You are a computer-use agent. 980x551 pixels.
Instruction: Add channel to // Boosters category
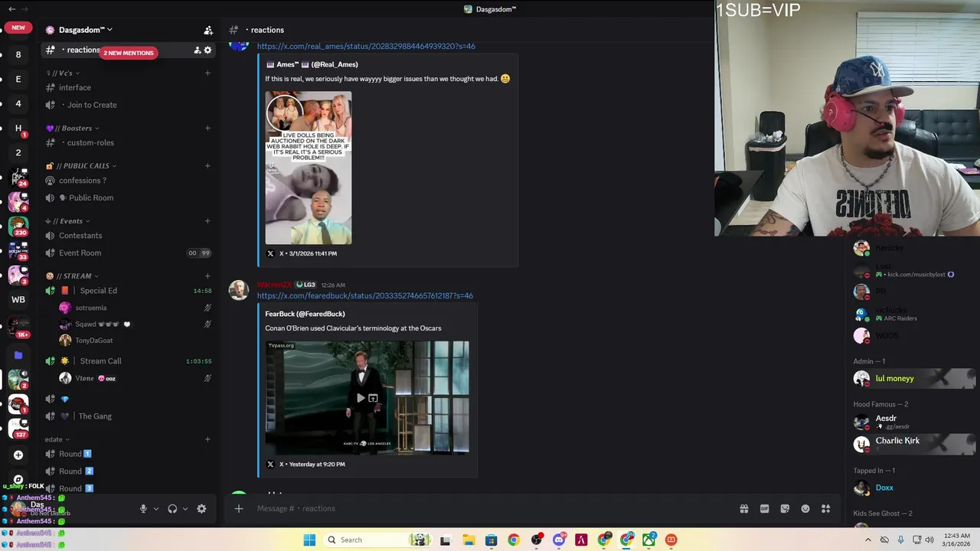207,128
